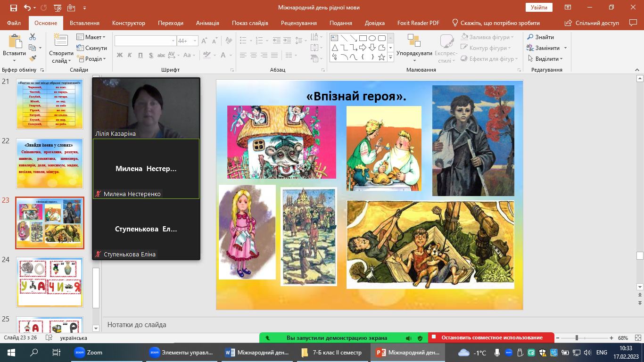Screen dimensions: 644x362
Task: Select the triangle shape in gallery
Action: pos(335,47)
